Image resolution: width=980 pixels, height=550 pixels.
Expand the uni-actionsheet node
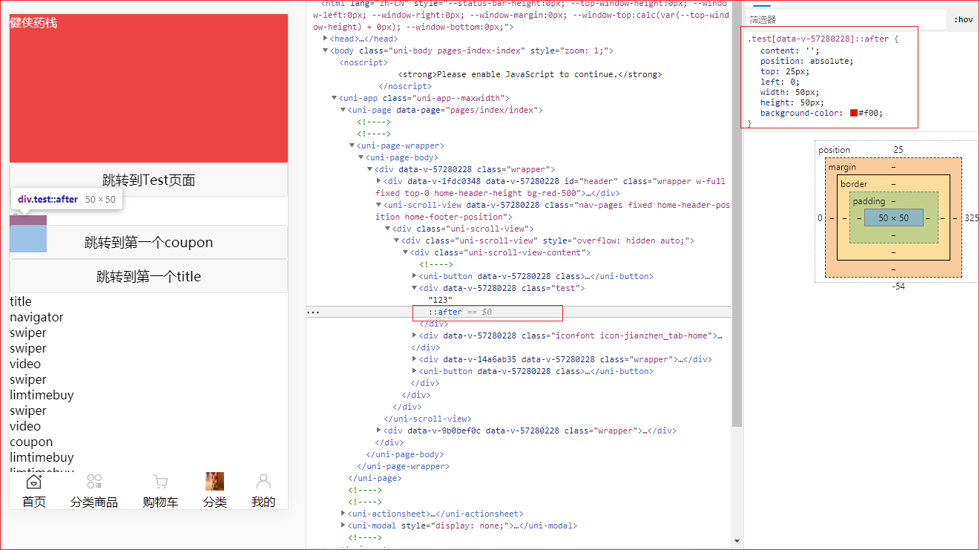[x=343, y=514]
